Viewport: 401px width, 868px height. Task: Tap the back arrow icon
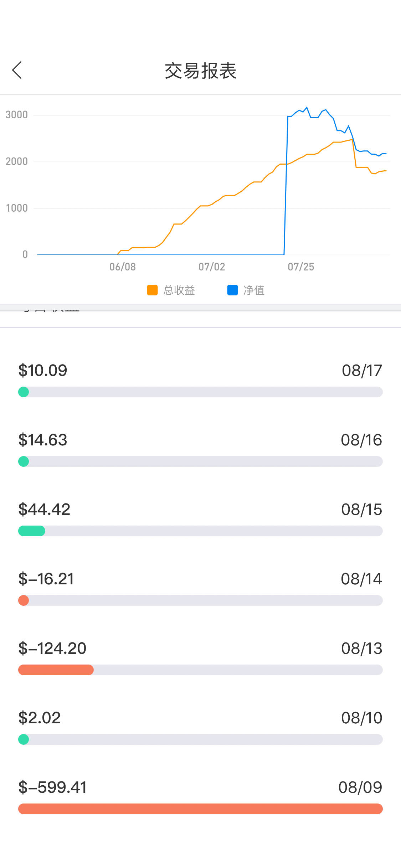click(17, 70)
